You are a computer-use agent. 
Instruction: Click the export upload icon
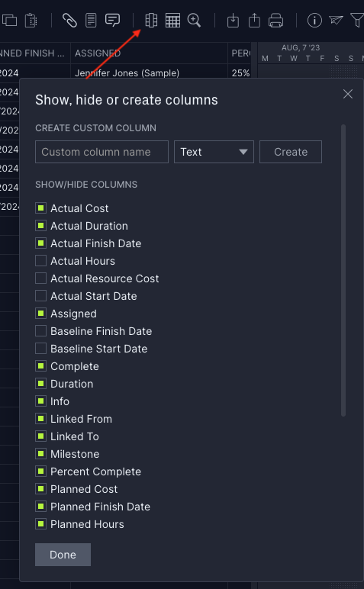pyautogui.click(x=254, y=21)
